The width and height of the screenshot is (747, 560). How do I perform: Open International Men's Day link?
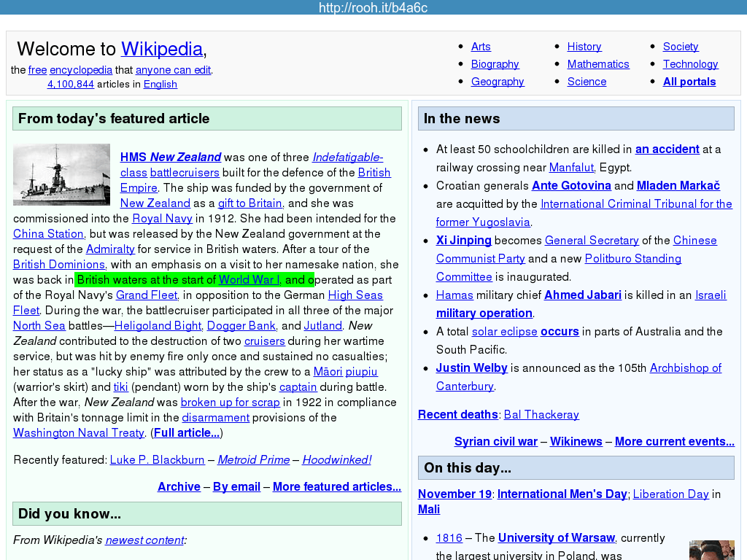click(x=562, y=494)
